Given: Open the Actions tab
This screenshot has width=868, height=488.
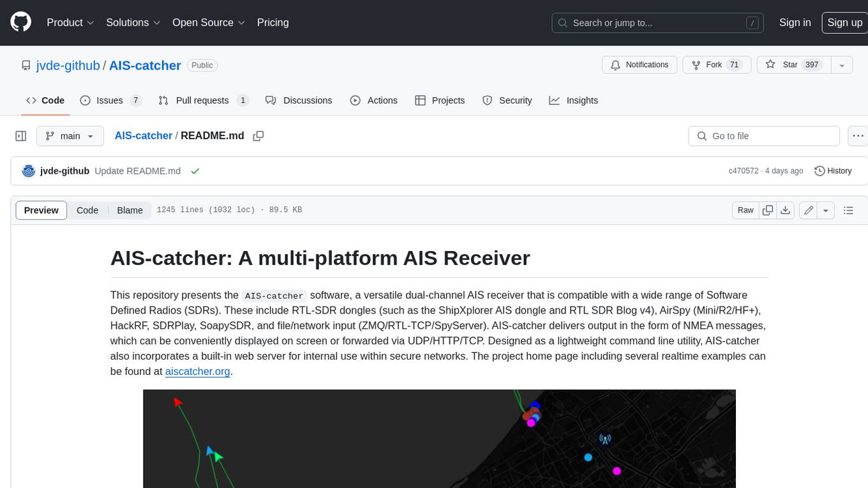Looking at the screenshot, I should [374, 100].
